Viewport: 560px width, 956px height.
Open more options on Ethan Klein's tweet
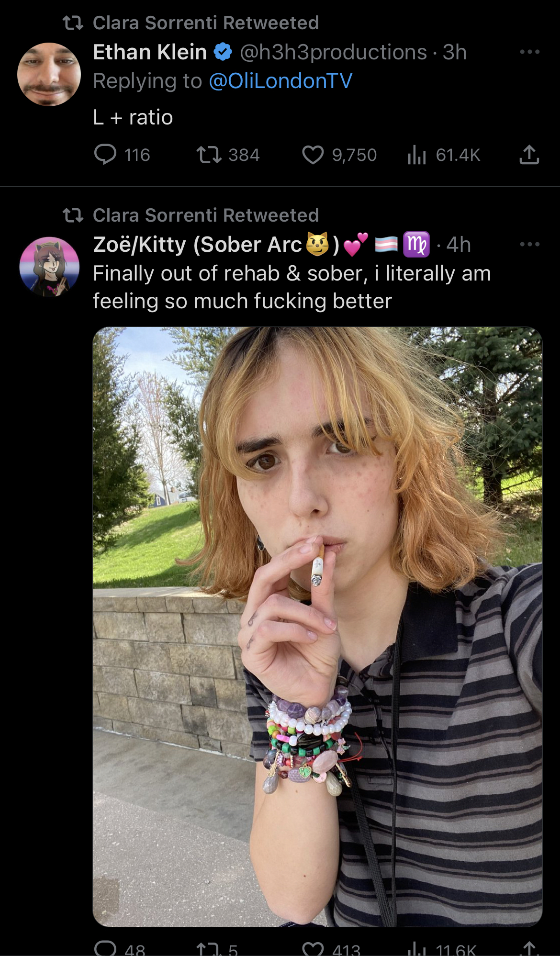(530, 52)
